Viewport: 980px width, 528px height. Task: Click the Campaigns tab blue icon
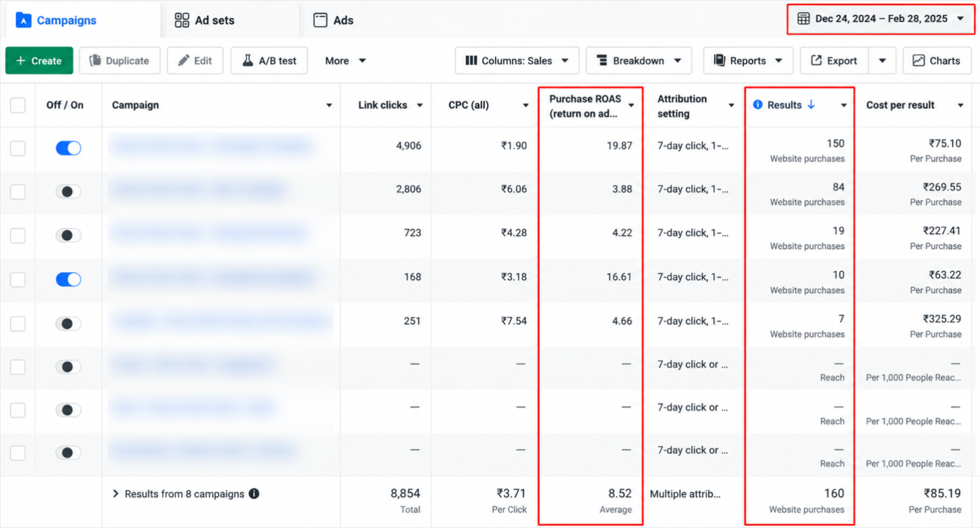coord(23,20)
